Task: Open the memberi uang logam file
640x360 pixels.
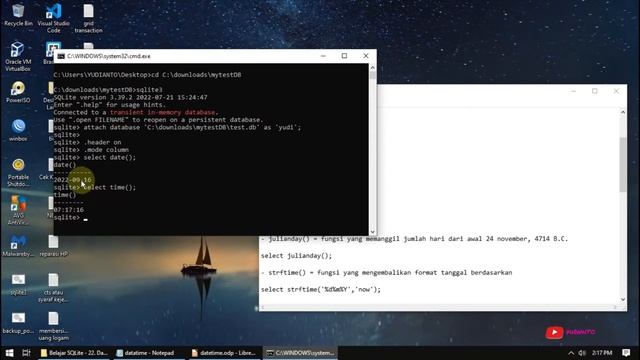Action: coord(53,326)
